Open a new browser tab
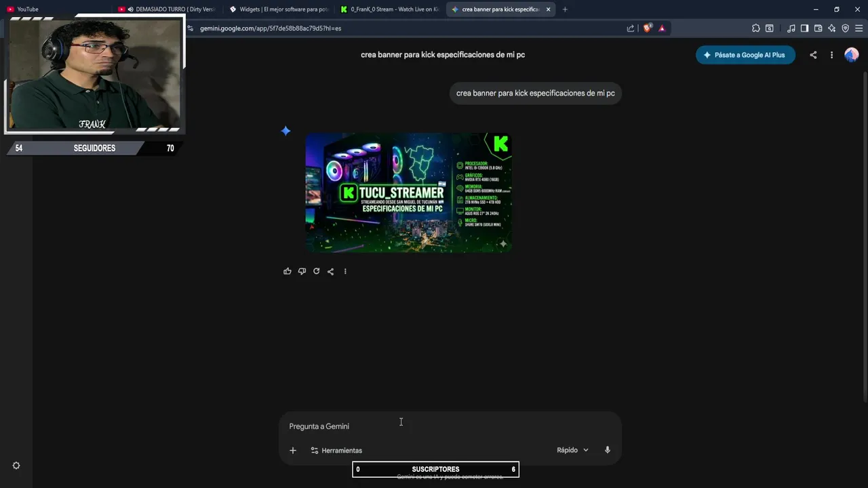The width and height of the screenshot is (868, 488). coord(565,9)
